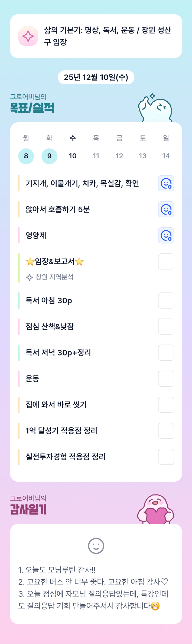192x644 pixels.
Task: Switch to Thursday the 11th
Action: [x=96, y=156]
